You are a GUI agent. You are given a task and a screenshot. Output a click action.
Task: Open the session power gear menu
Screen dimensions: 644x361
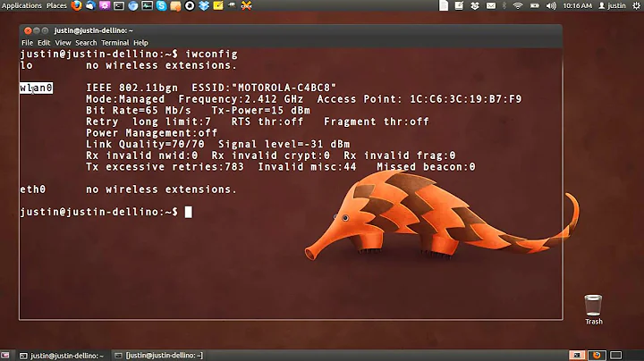[x=636, y=5]
